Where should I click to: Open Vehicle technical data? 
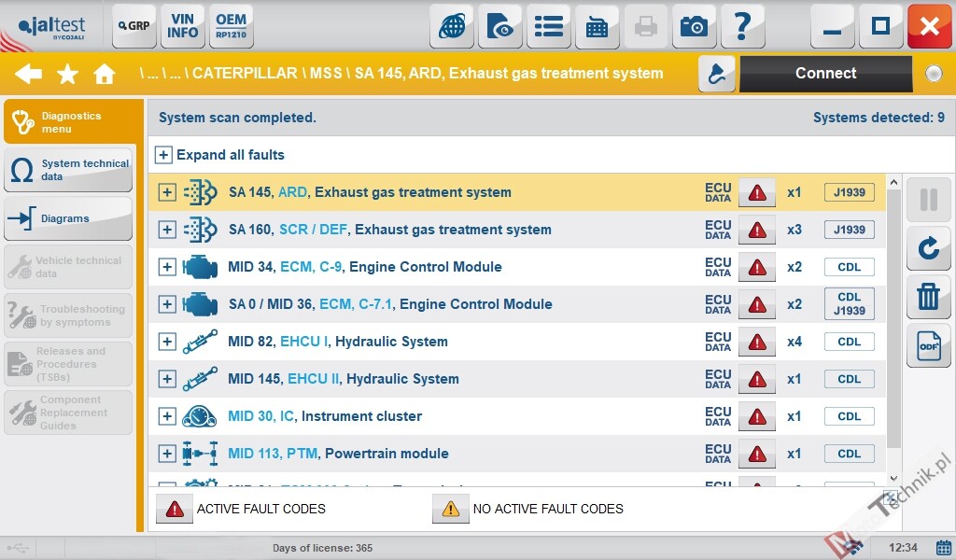(x=68, y=267)
